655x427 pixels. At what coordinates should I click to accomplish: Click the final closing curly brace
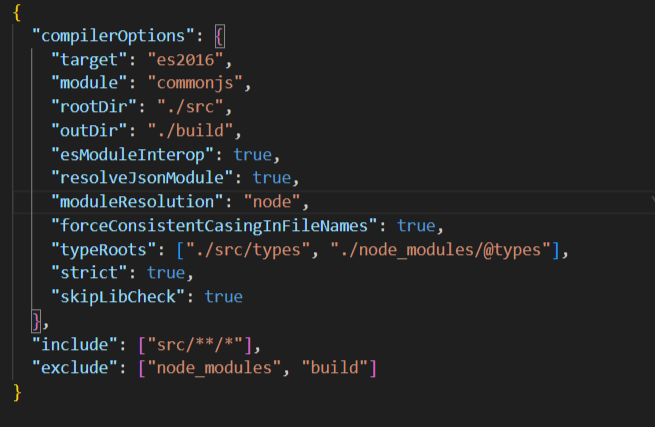[x=17, y=392]
